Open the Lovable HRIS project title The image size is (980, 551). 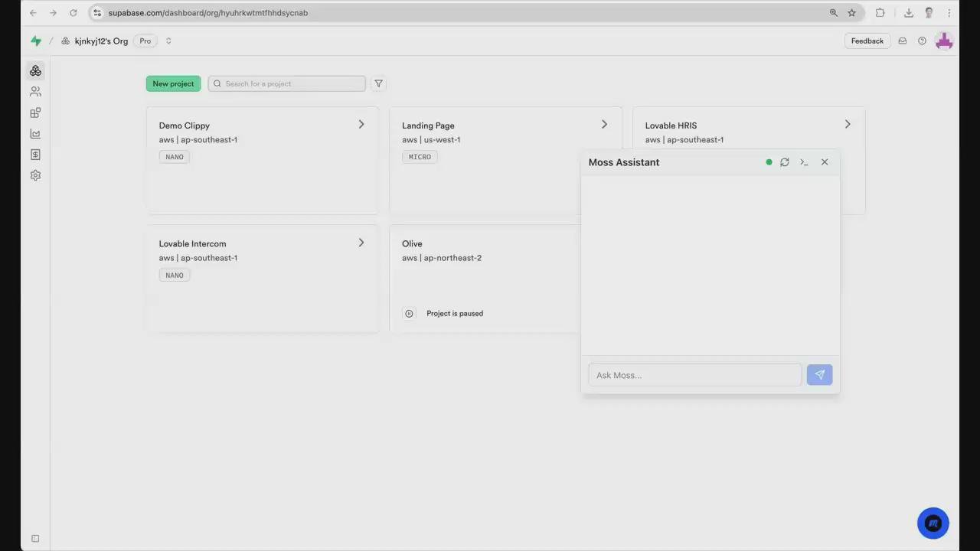(671, 126)
